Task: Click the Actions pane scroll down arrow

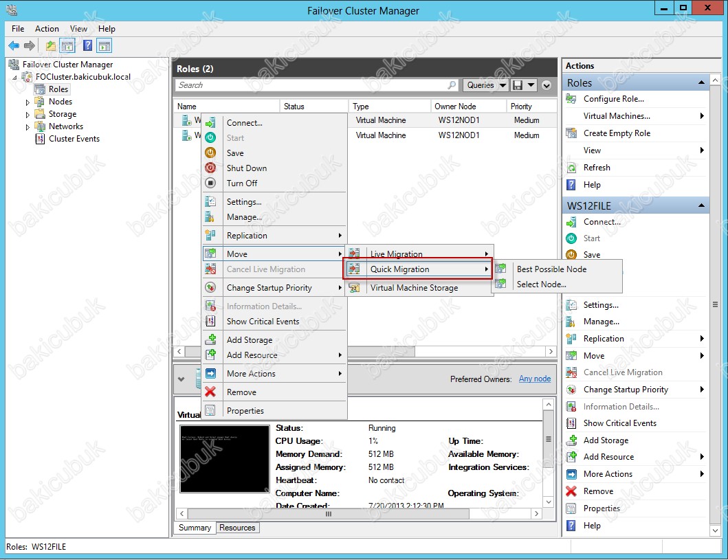Action: pos(716,530)
